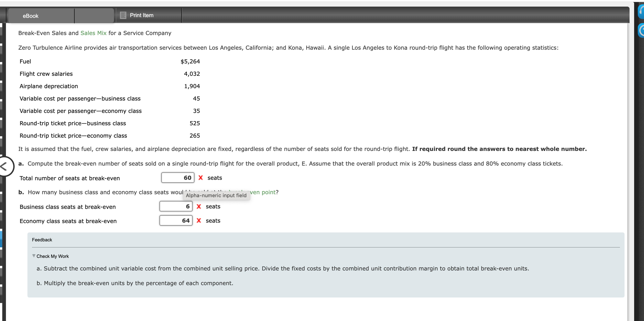Select business class variable cost 45
644x321 pixels.
pyautogui.click(x=197, y=99)
